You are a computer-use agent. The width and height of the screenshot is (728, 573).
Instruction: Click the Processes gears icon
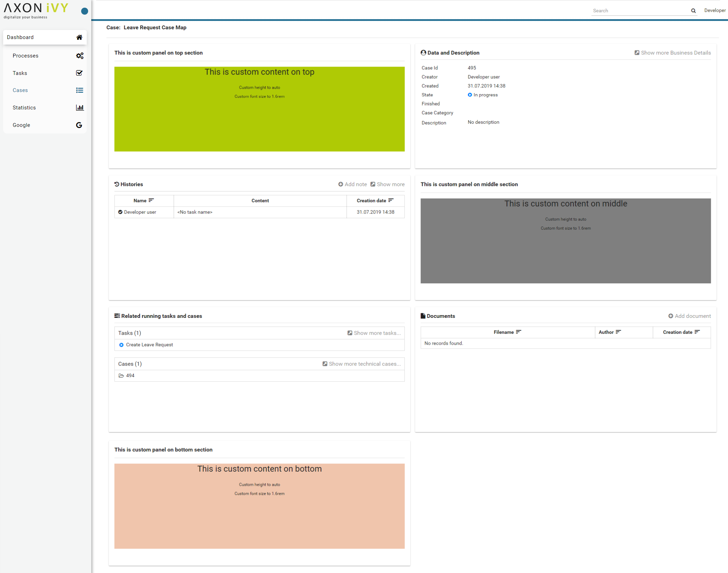coord(79,56)
